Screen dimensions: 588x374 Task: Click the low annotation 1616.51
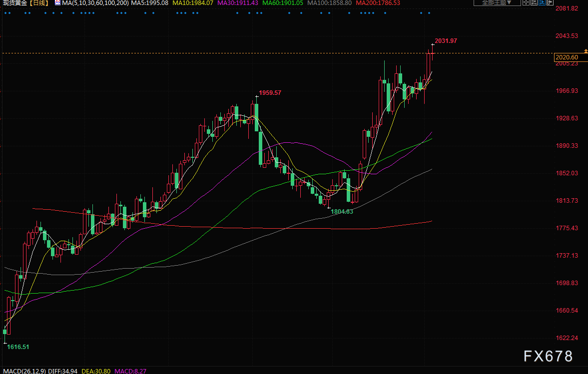[x=18, y=347]
